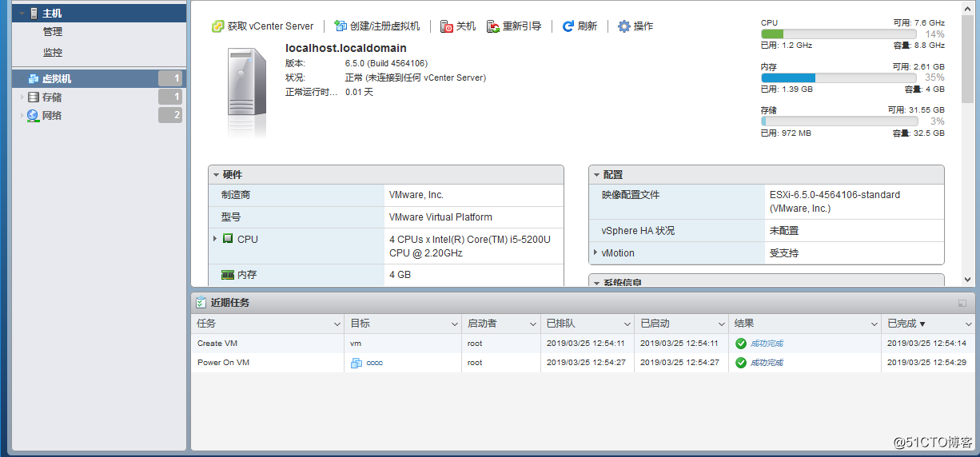Open the 已完成 column dropdown
The image size is (980, 457).
click(968, 324)
